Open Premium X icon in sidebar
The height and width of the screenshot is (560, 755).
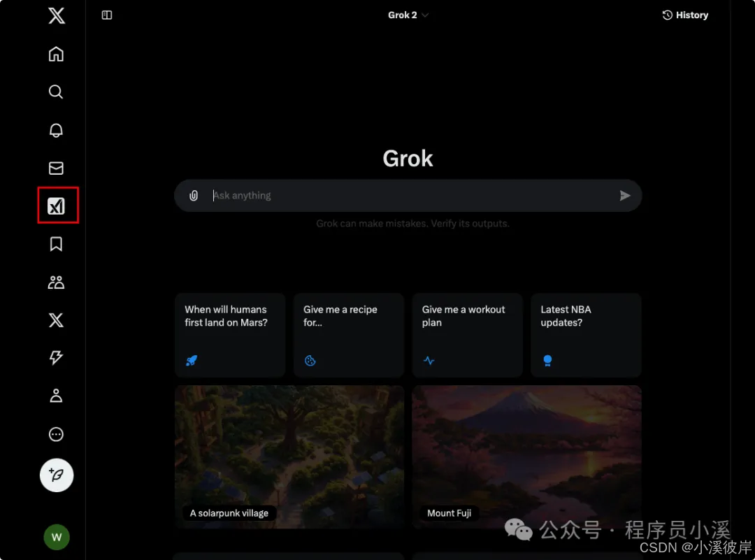57,320
